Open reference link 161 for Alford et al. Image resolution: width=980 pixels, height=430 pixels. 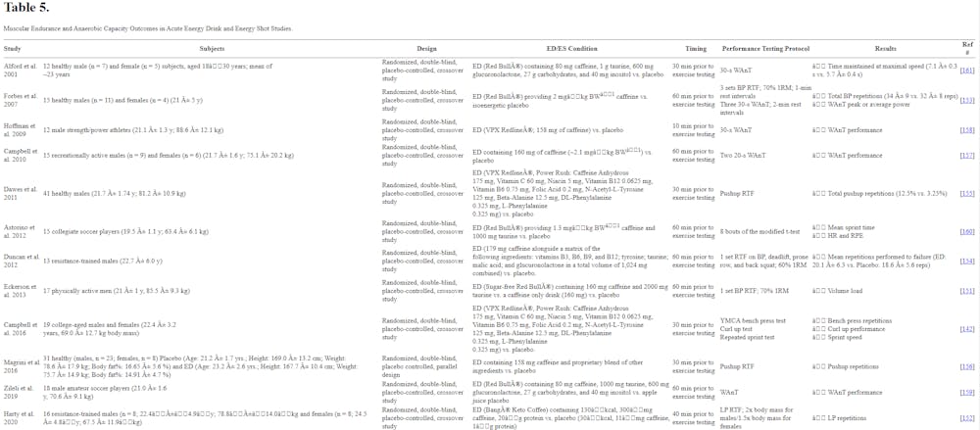[966, 71]
